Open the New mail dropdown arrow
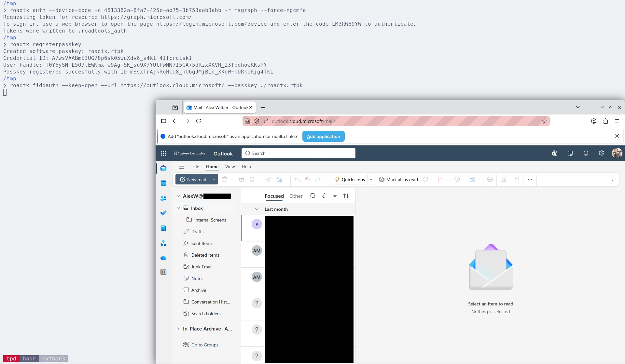The image size is (625, 364). point(214,179)
